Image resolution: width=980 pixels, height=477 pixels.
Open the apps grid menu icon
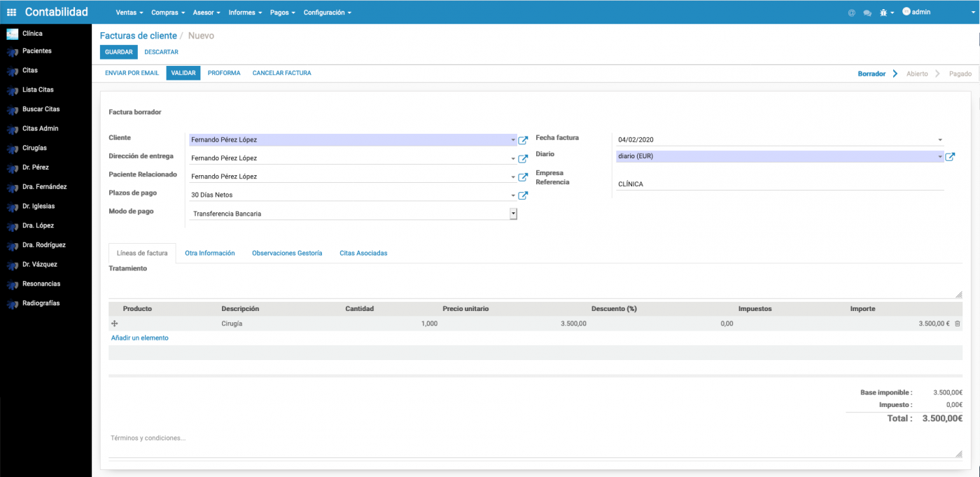[x=11, y=12]
